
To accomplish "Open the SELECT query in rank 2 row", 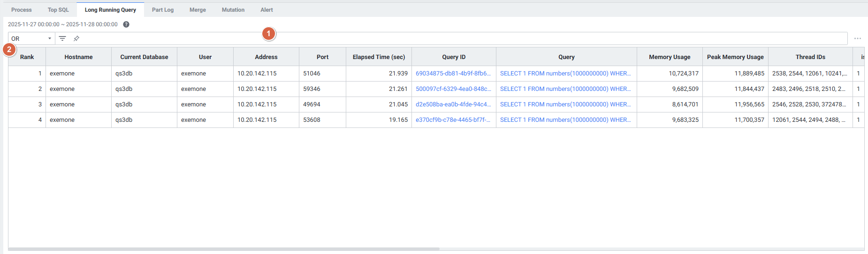I will coord(565,89).
